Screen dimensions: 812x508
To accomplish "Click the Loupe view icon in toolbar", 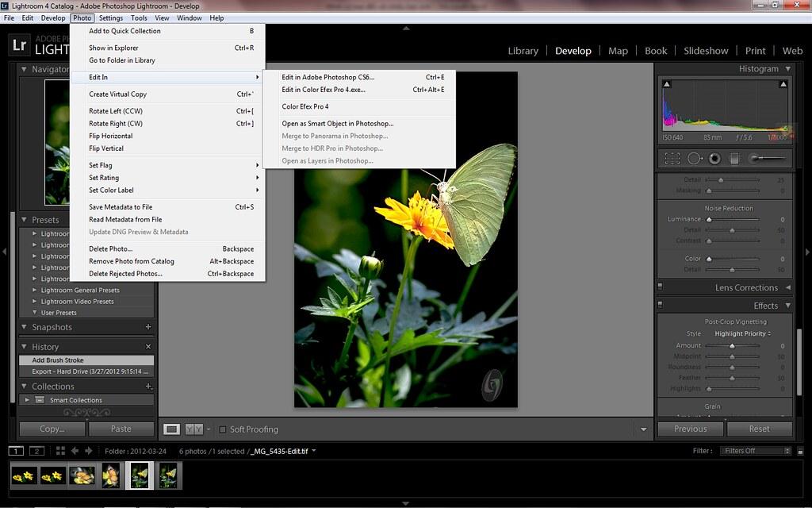I will coord(171,429).
